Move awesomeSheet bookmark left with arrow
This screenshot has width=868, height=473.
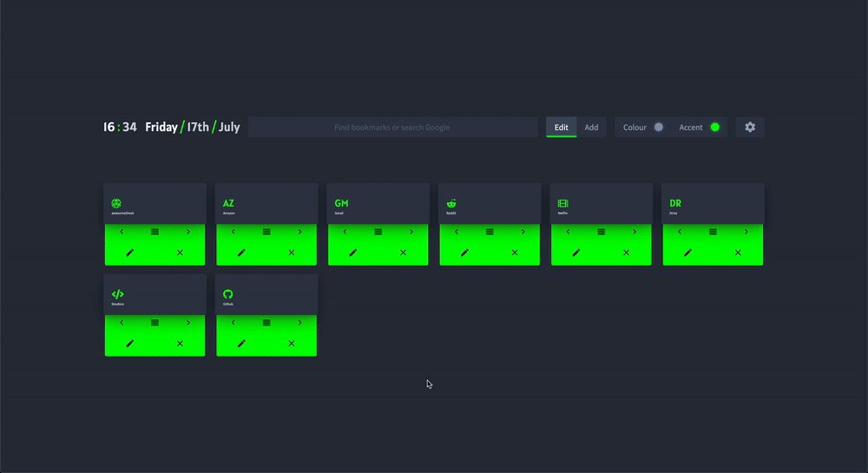pyautogui.click(x=122, y=232)
